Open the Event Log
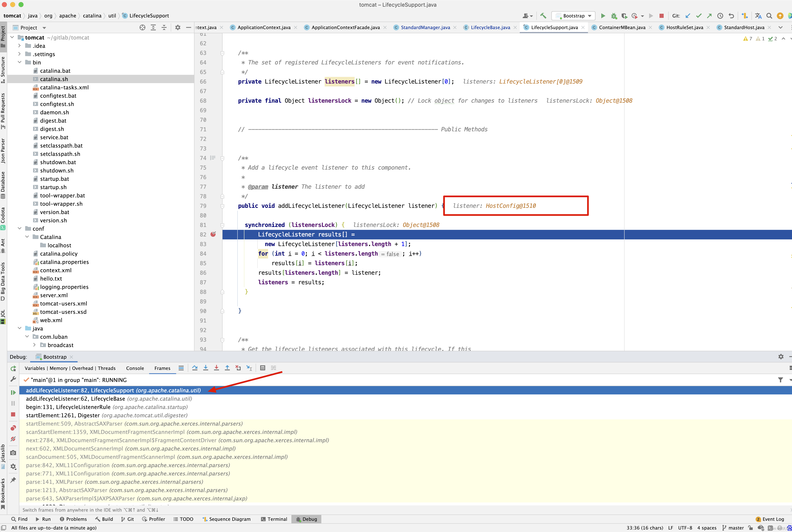 click(770, 519)
